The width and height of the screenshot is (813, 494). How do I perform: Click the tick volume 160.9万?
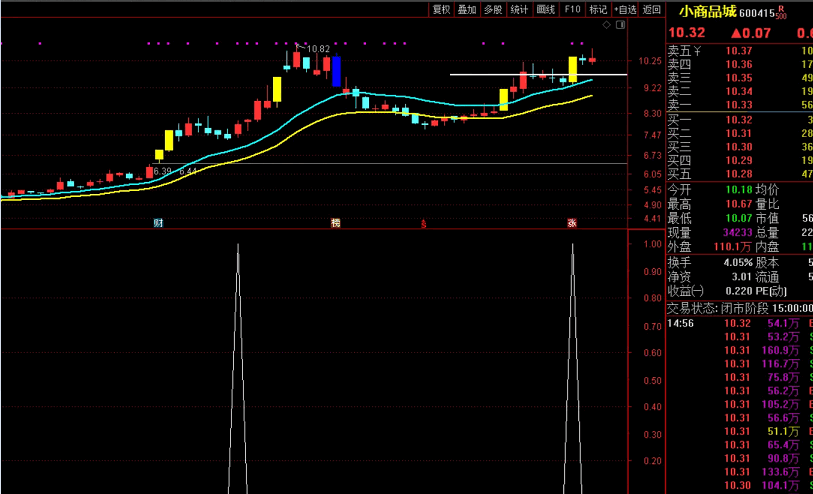780,350
